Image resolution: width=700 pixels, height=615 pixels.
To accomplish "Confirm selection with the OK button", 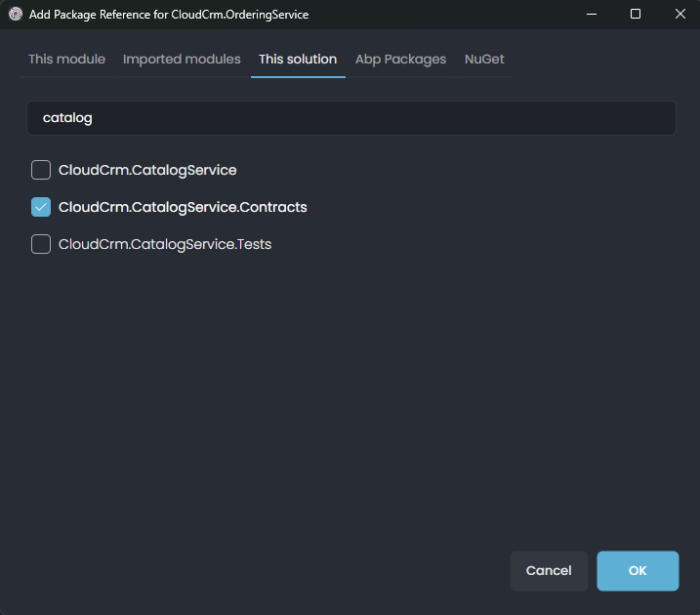I will [x=638, y=571].
